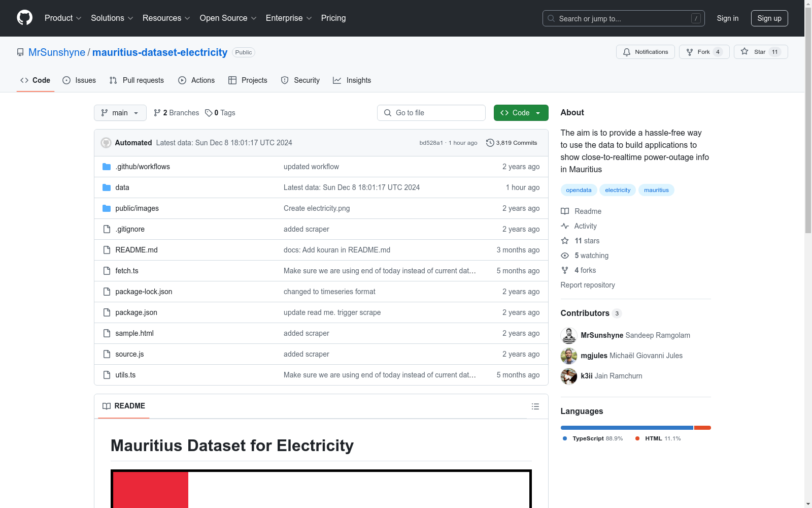This screenshot has height=508, width=812.
Task: Click the Report repository link
Action: (588, 285)
